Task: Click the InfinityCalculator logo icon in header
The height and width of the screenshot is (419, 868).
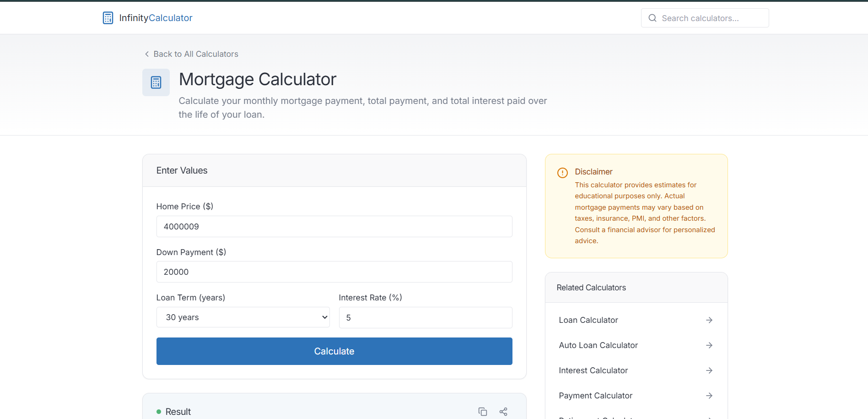Action: [x=108, y=17]
